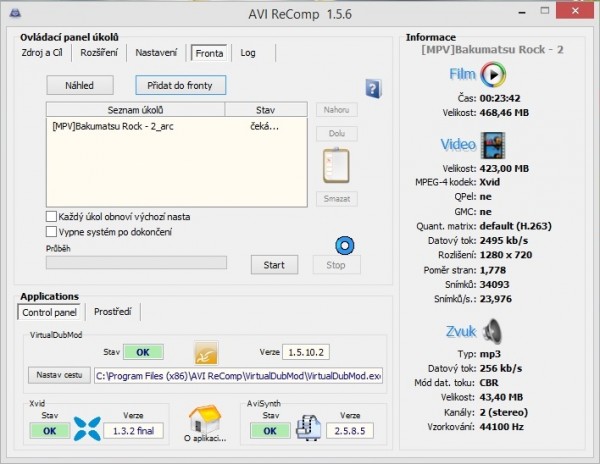Toggle Vypne systém po dokončení checkbox
600x464 pixels.
click(51, 231)
